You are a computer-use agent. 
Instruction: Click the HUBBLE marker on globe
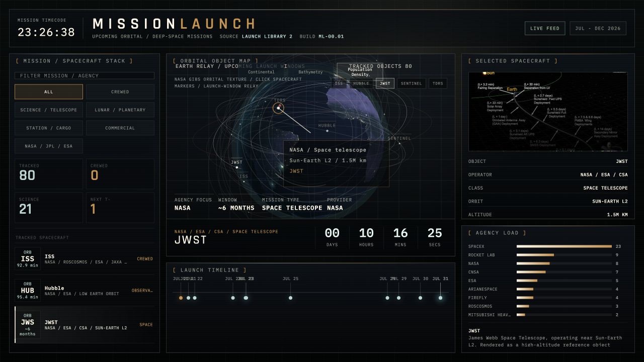pos(327,131)
